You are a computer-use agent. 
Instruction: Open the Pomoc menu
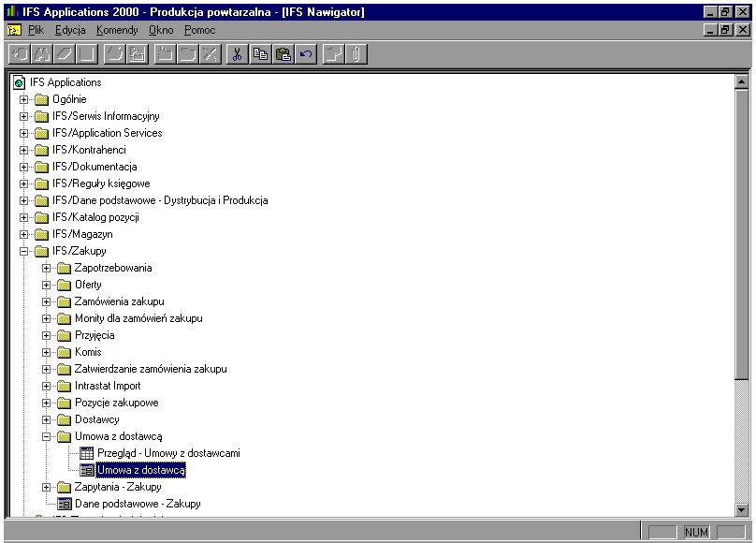point(199,30)
